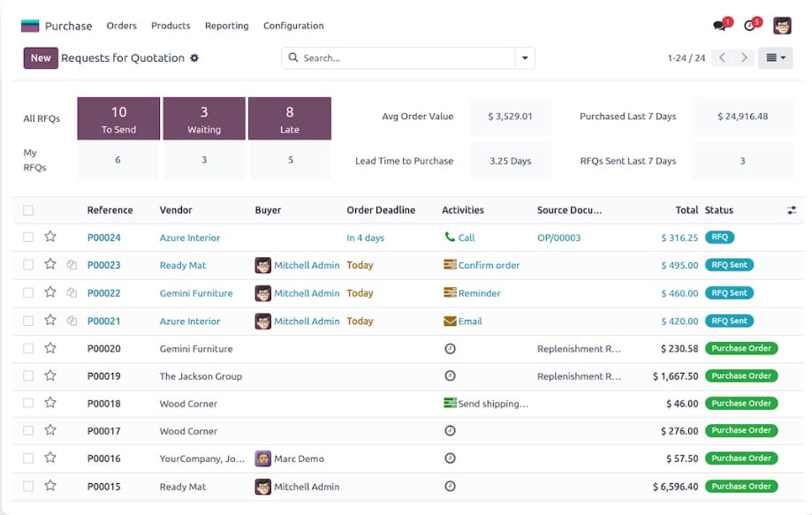This screenshot has height=515, width=812.
Task: Select the checkbox for row P00015
Action: (x=28, y=486)
